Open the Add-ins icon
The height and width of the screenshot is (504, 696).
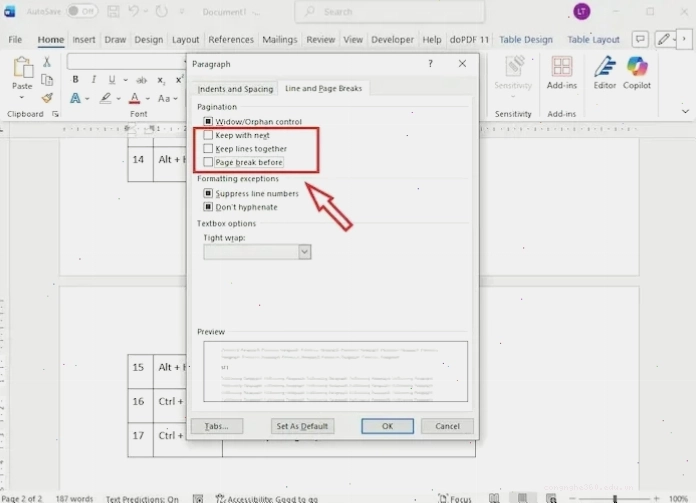tap(562, 67)
